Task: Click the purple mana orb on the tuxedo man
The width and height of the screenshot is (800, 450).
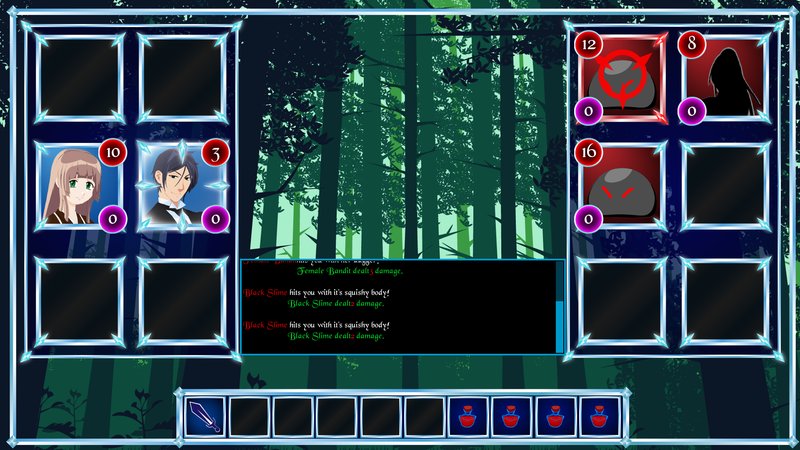Action: (216, 219)
